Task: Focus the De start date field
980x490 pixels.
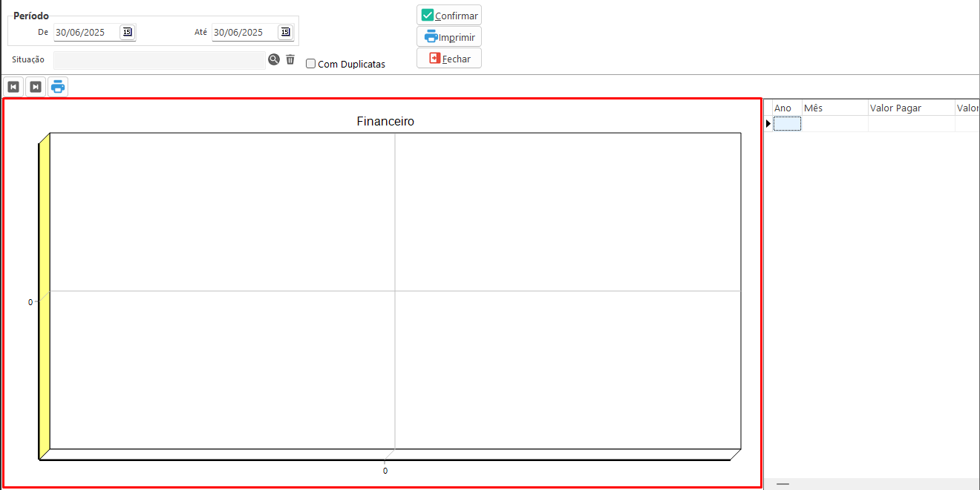Action: click(85, 32)
